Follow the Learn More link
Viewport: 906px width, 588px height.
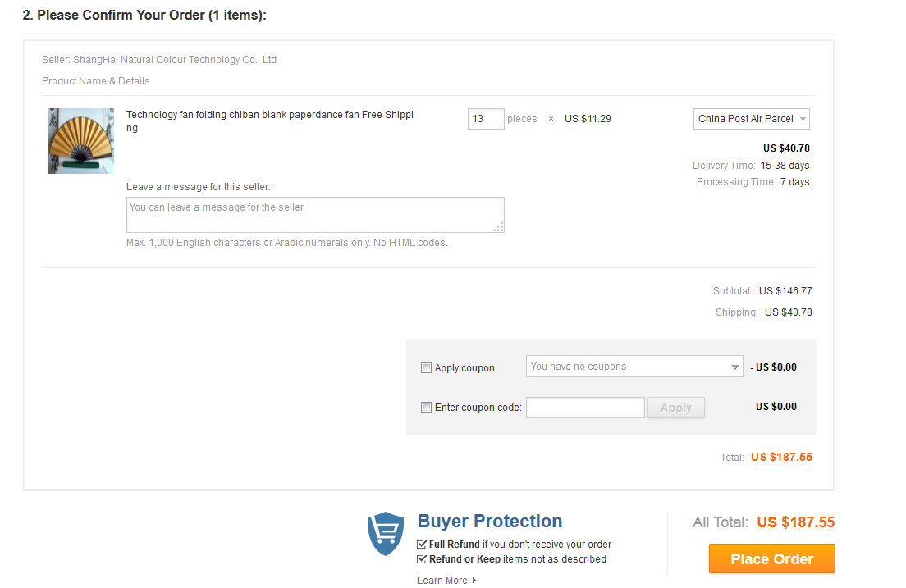point(442,581)
